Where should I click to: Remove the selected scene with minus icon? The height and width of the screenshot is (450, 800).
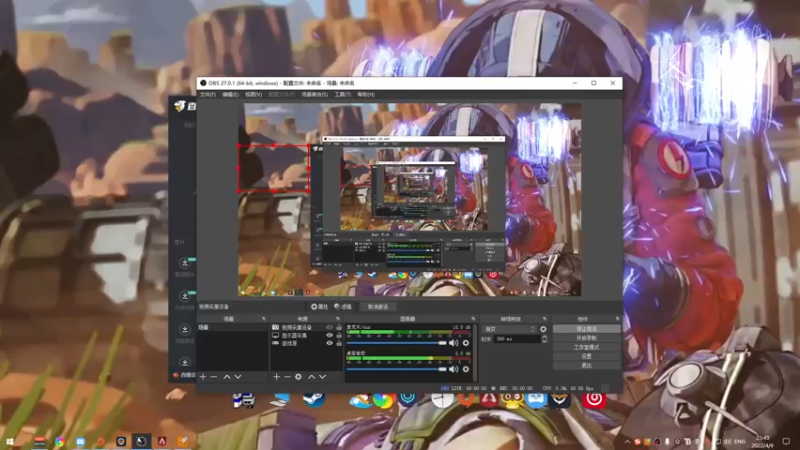tap(214, 377)
